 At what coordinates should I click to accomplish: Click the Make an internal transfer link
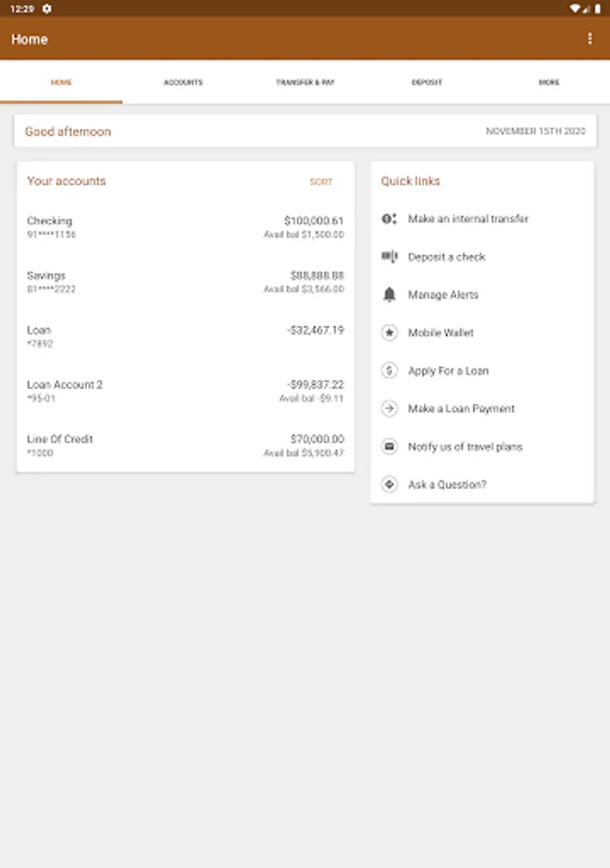click(x=468, y=219)
